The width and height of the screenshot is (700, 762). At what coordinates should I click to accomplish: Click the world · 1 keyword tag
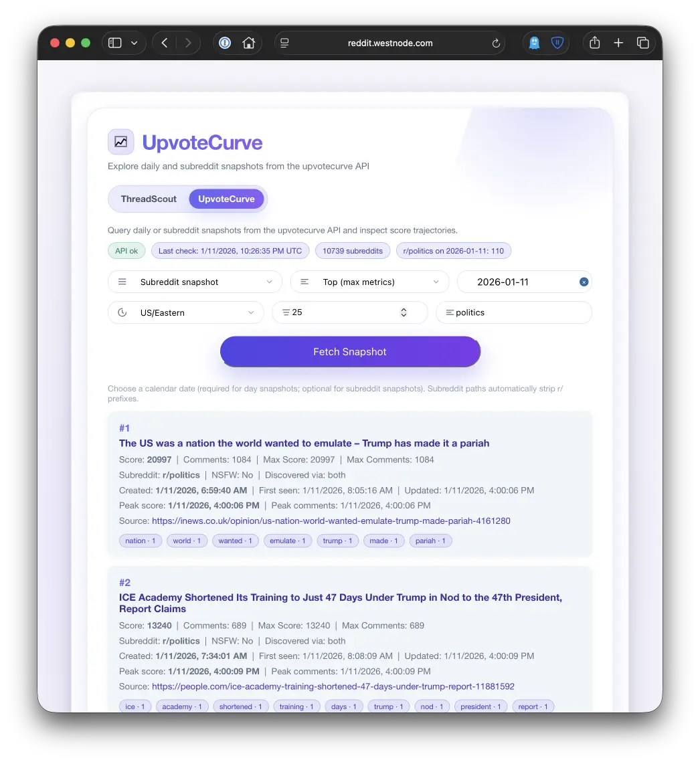(187, 541)
